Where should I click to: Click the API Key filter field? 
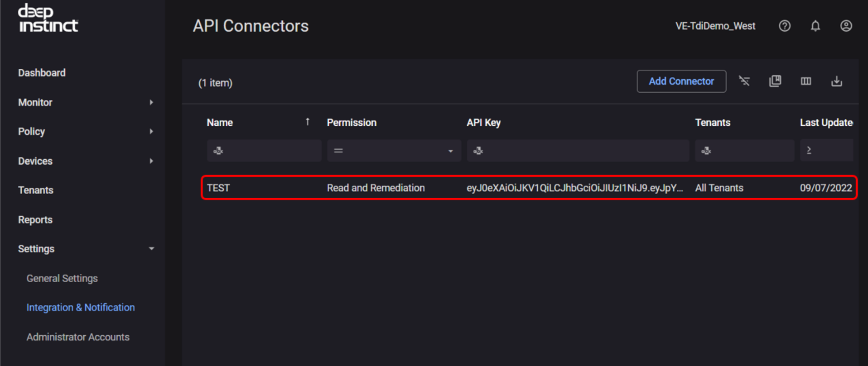(x=582, y=151)
